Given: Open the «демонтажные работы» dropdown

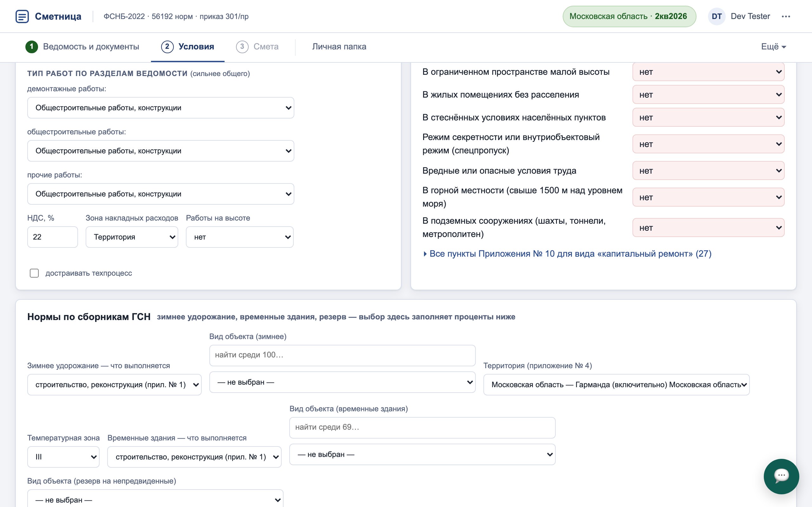Looking at the screenshot, I should tap(161, 108).
